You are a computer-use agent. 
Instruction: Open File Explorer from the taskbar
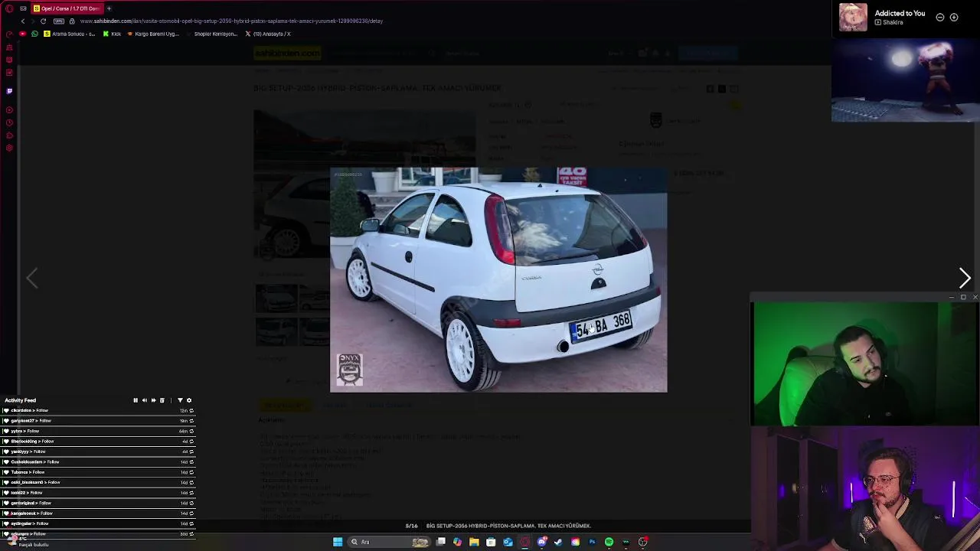point(474,542)
